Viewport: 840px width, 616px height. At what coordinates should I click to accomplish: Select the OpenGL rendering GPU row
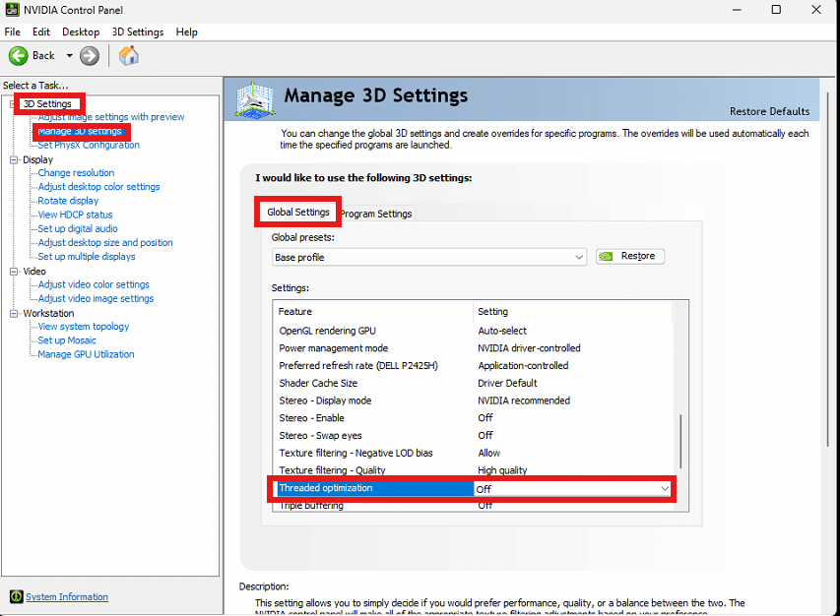(473, 331)
